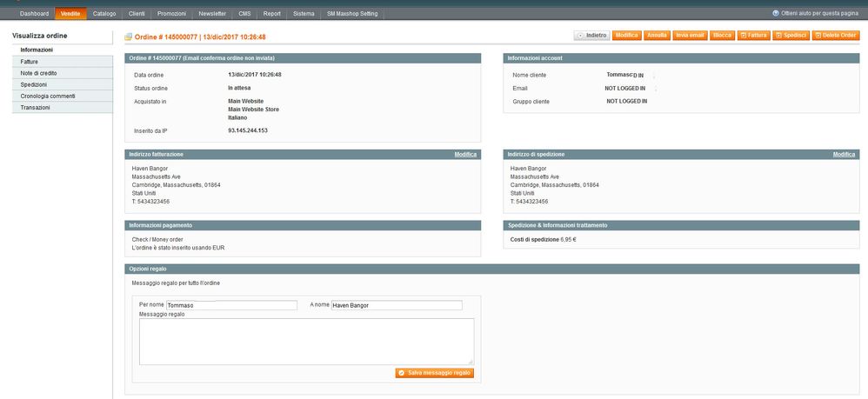Click Modifica link in Indirizzo di spedizione header

tap(845, 155)
